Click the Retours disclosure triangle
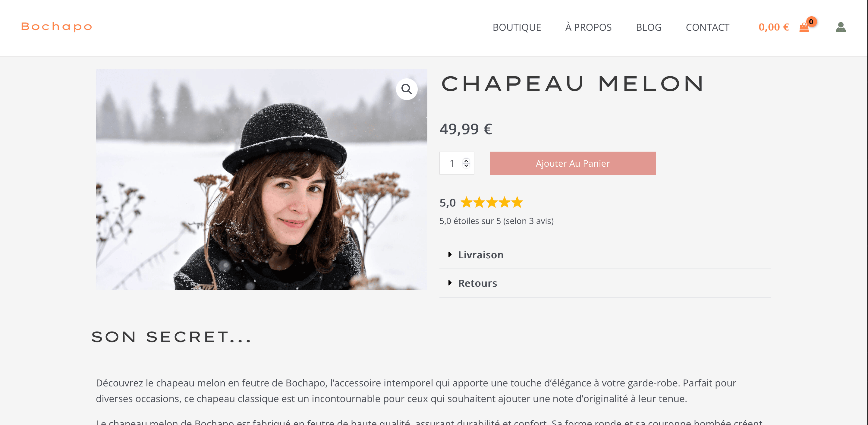The height and width of the screenshot is (425, 868). coord(450,283)
